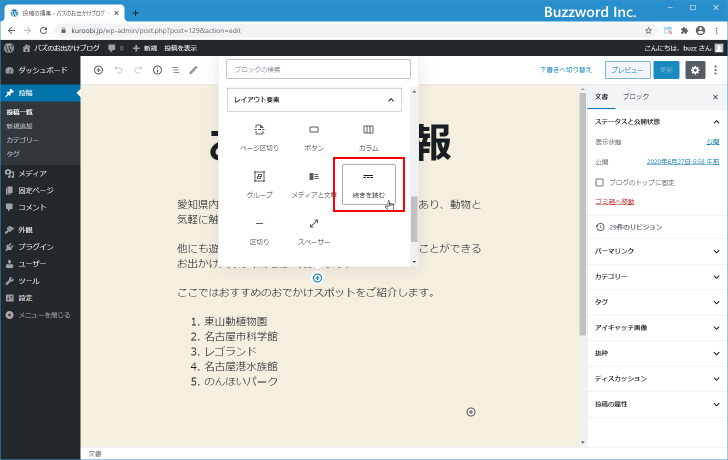Select the pencil tools icon
The height and width of the screenshot is (460, 728).
[194, 70]
